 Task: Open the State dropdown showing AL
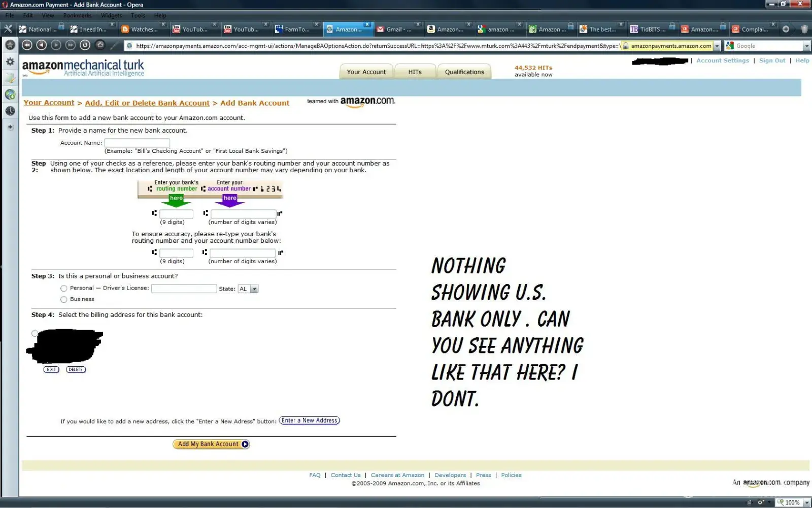[x=248, y=289]
